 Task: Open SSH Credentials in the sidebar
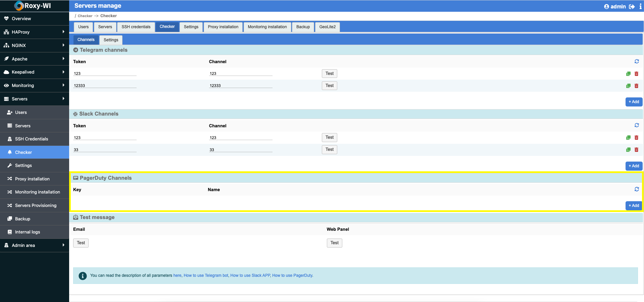[35, 139]
